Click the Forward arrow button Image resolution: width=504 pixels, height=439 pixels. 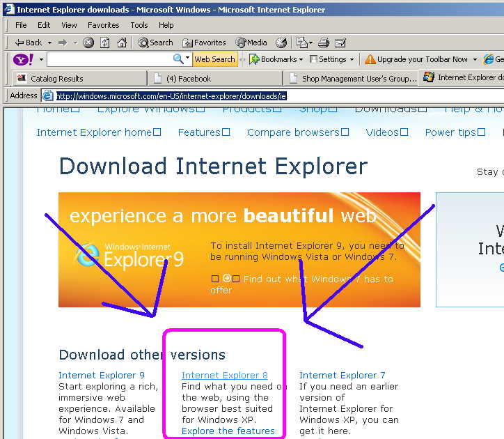click(63, 43)
